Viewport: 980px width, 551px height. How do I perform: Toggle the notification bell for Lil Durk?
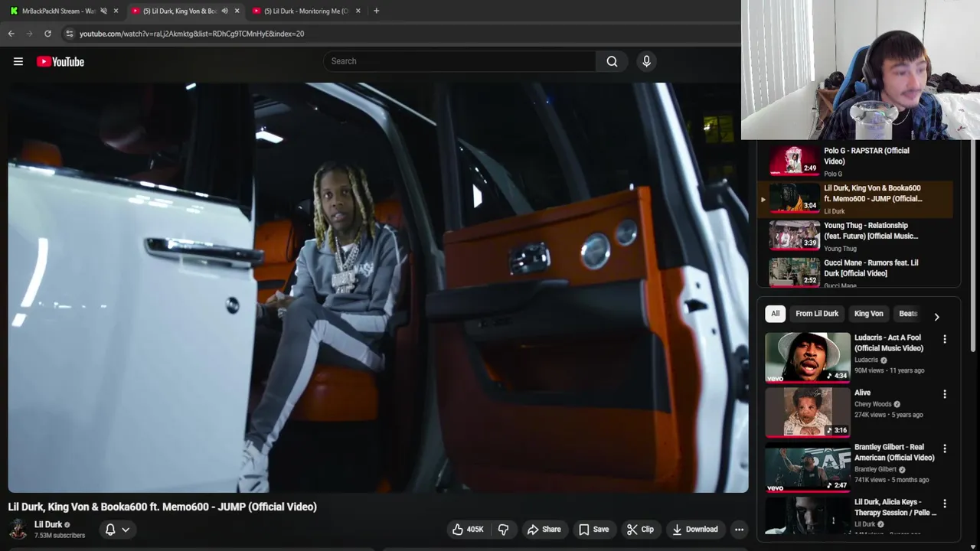(110, 530)
